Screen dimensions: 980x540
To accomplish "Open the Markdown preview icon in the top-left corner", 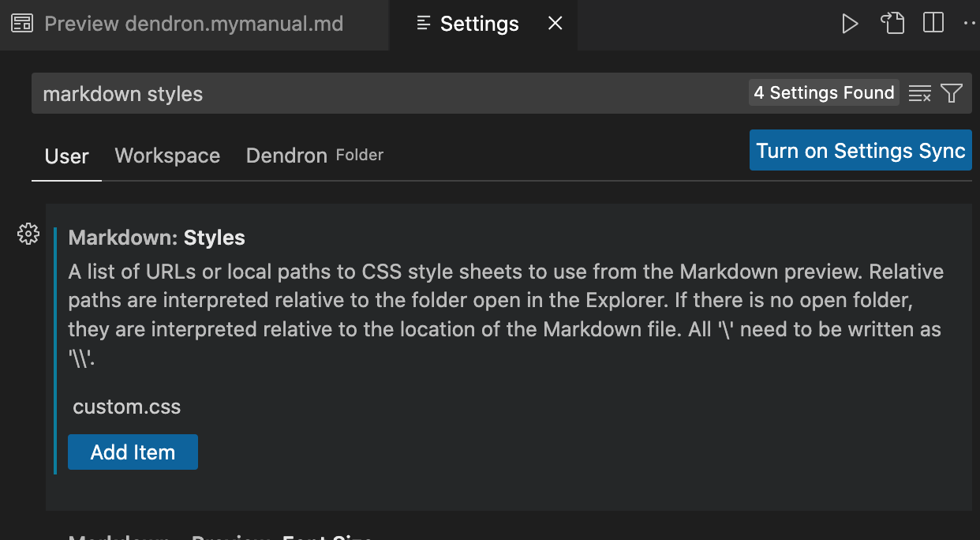I will pos(22,23).
